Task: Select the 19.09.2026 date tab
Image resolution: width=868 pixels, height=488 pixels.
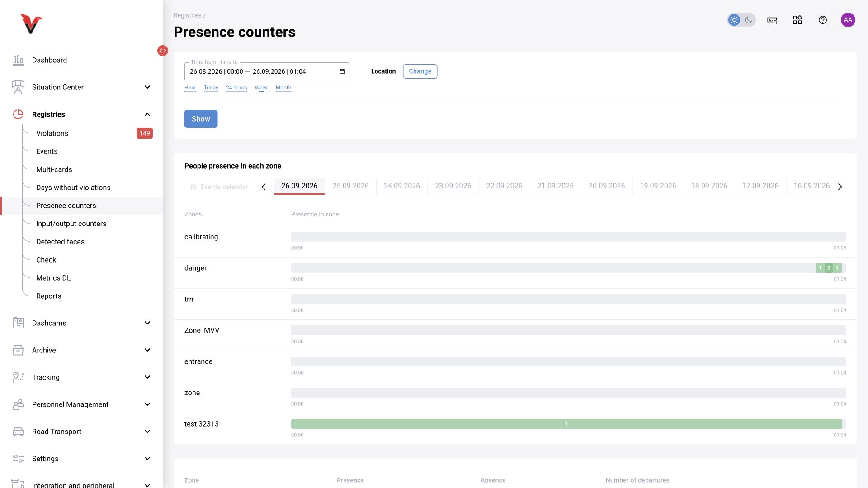Action: pyautogui.click(x=658, y=186)
